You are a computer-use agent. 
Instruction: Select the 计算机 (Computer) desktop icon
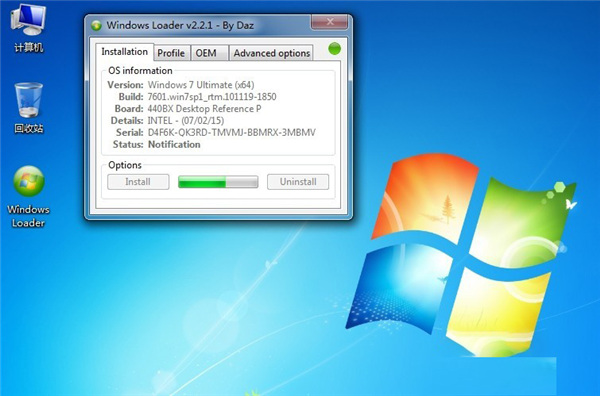click(29, 28)
